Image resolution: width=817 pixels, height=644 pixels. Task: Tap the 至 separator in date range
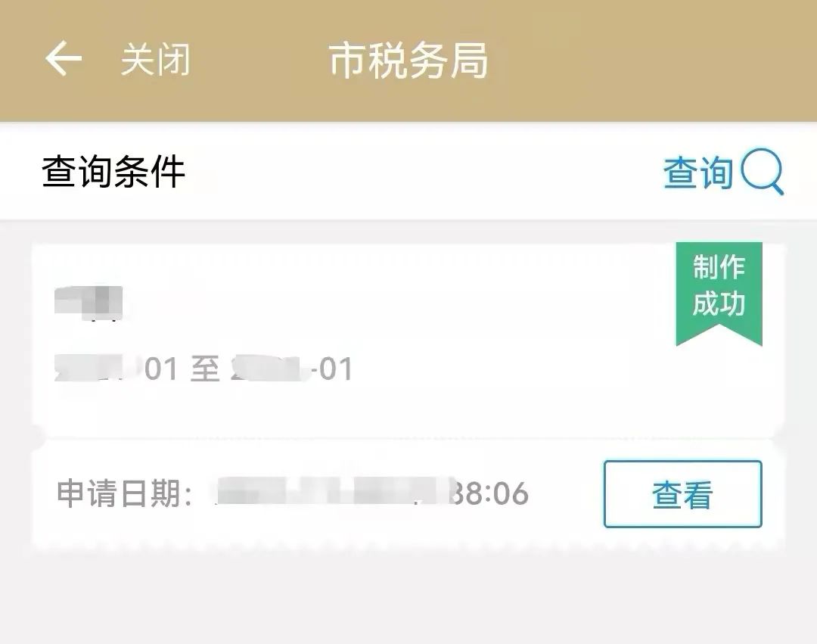pyautogui.click(x=205, y=369)
